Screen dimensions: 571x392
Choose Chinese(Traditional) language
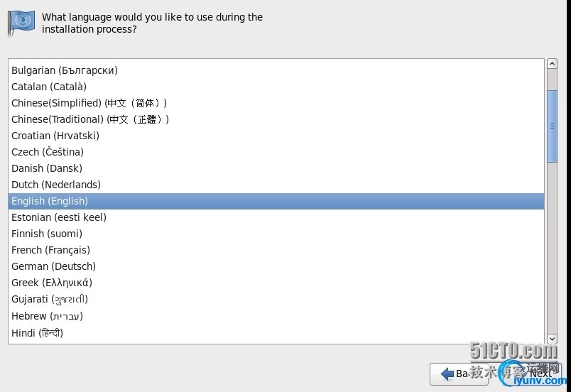click(x=90, y=119)
